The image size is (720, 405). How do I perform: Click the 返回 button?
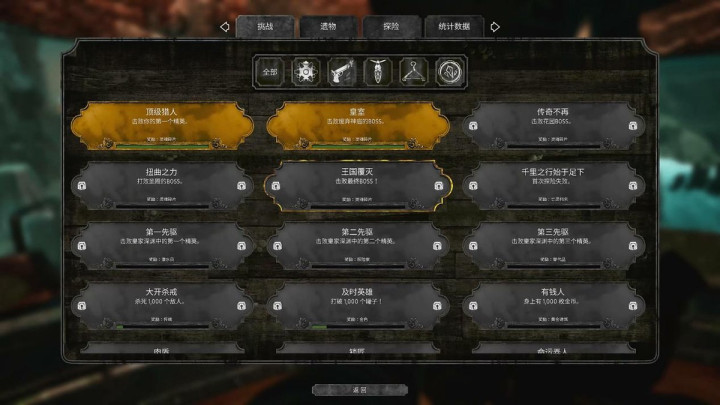point(360,390)
